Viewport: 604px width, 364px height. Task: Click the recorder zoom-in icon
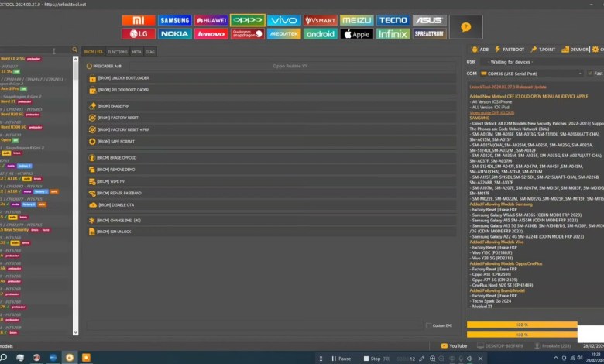point(433,359)
